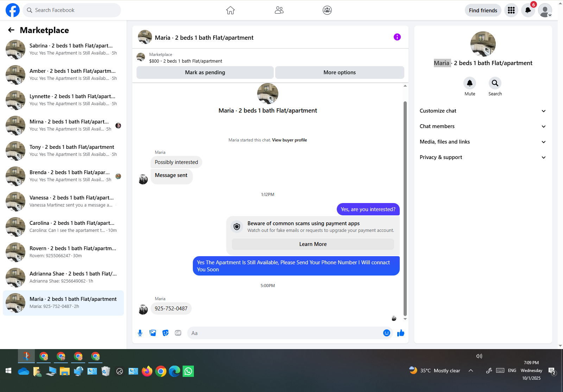Open Amber's conversation in the list
This screenshot has width=563, height=392.
(63, 75)
